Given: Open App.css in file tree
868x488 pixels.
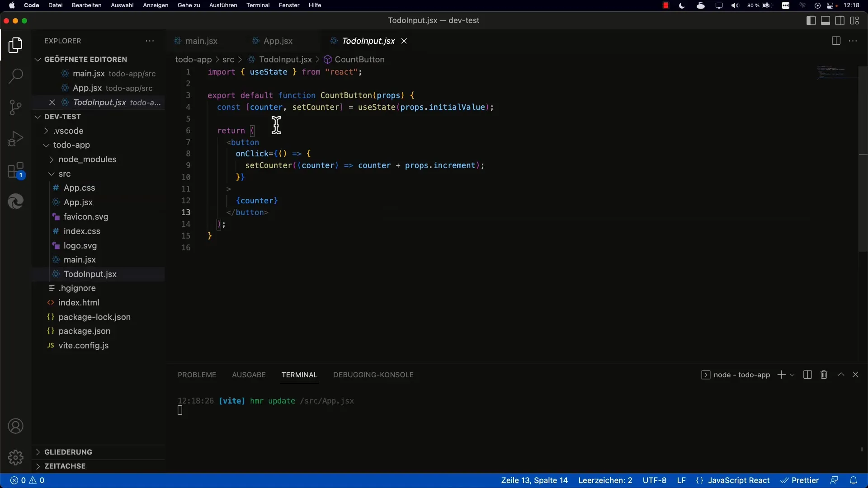Looking at the screenshot, I should [x=79, y=188].
